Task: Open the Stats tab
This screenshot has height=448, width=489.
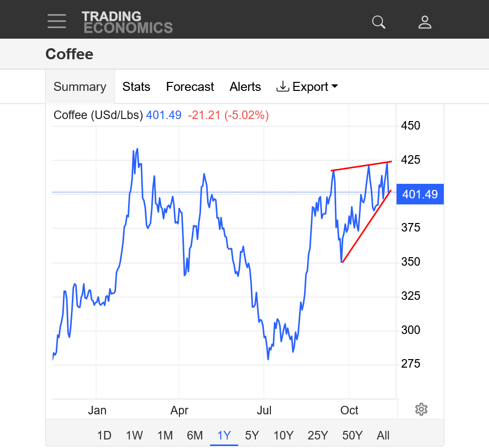Action: coord(136,87)
